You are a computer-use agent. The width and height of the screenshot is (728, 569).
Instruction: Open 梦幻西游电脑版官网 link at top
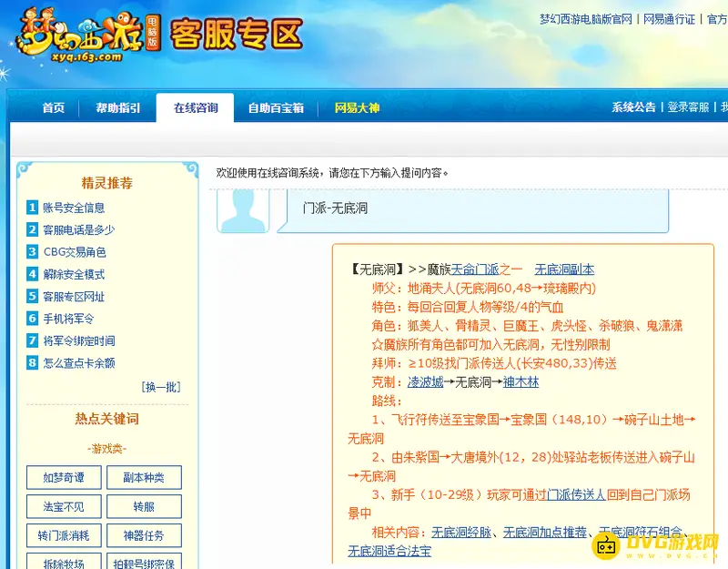(586, 19)
